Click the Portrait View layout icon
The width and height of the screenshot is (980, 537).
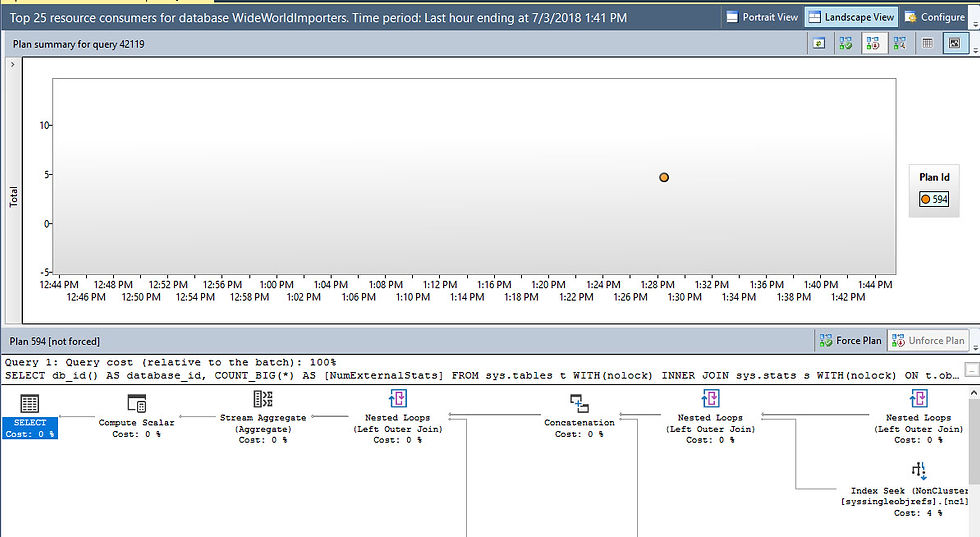(732, 18)
